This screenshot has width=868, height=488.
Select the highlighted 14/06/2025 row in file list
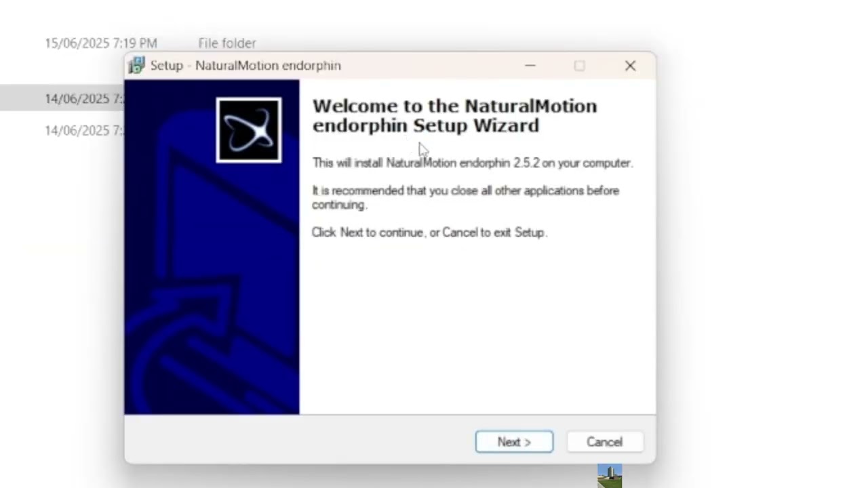pos(62,99)
